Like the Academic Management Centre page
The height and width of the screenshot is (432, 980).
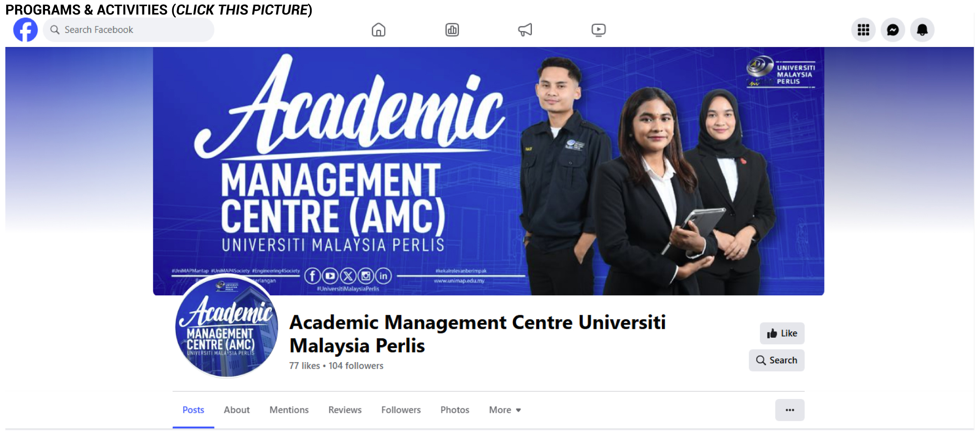coord(782,333)
